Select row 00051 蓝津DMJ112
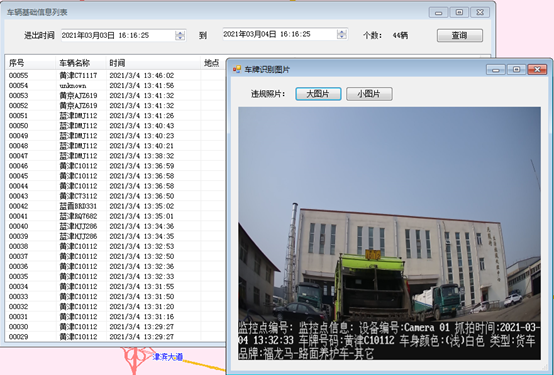The width and height of the screenshot is (554, 375). coord(116,116)
